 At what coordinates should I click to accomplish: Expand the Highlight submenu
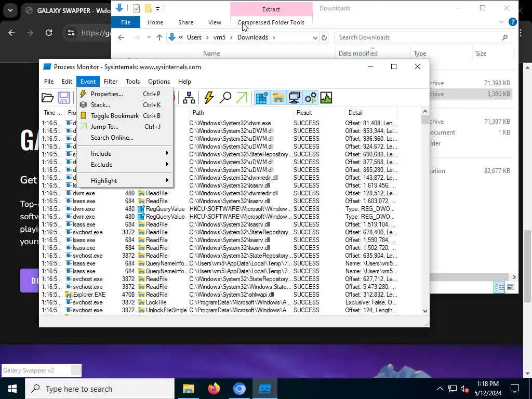click(x=125, y=180)
